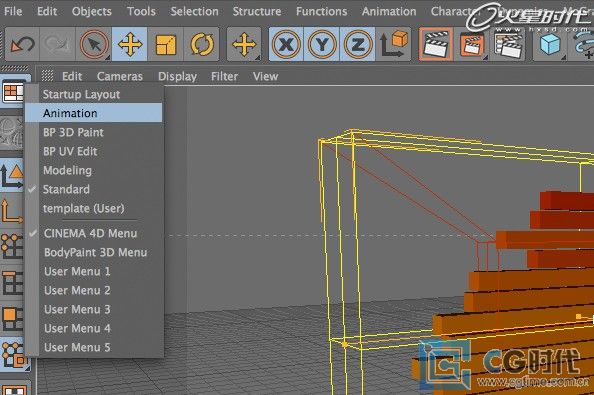594x395 pixels.
Task: Open the viewport Cameras menu
Action: (120, 77)
